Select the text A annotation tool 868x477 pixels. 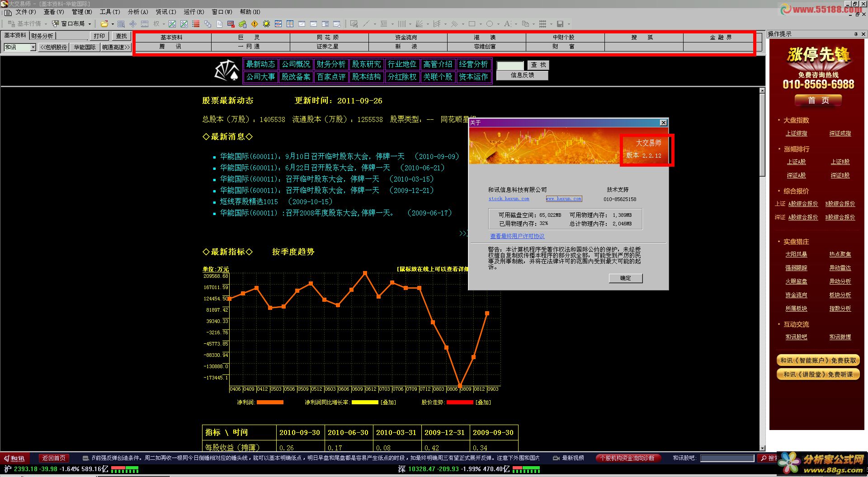pos(507,23)
